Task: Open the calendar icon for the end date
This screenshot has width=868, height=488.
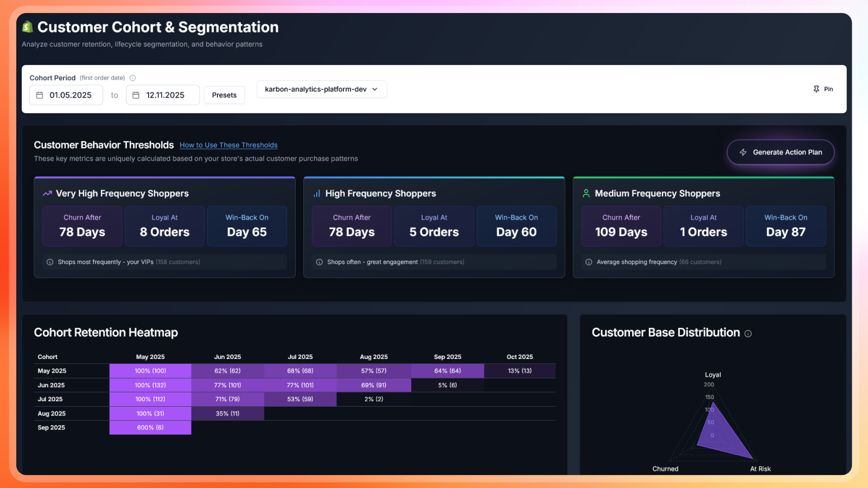Action: pos(136,94)
